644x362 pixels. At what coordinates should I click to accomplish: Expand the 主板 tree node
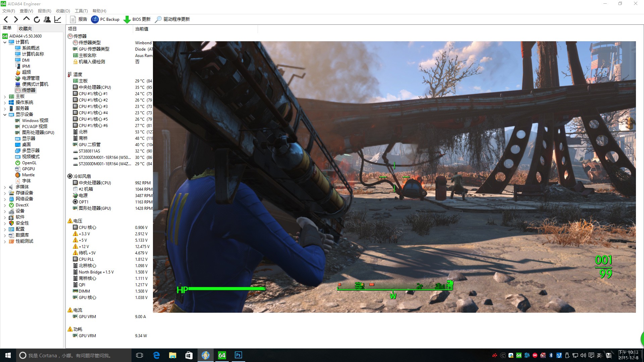click(x=5, y=97)
